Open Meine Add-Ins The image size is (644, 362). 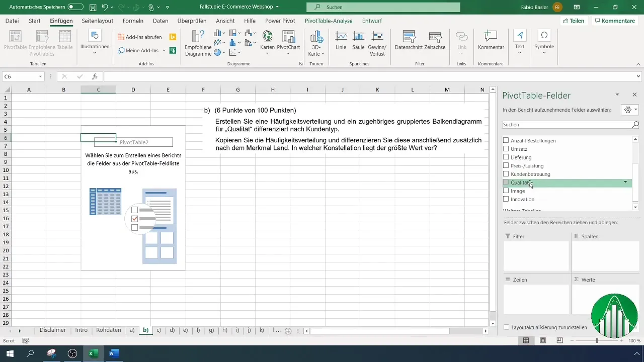point(138,50)
